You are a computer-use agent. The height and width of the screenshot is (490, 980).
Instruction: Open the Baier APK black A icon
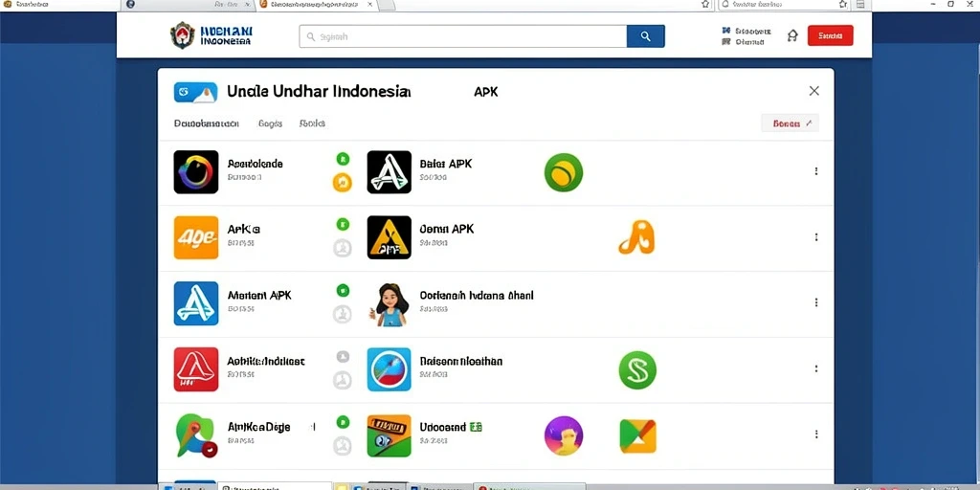390,172
